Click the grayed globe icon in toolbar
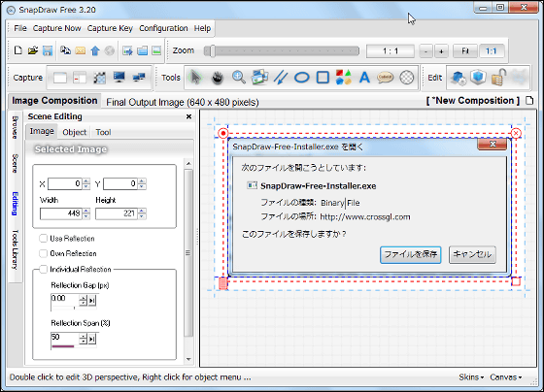The image size is (544, 392). tap(110, 51)
